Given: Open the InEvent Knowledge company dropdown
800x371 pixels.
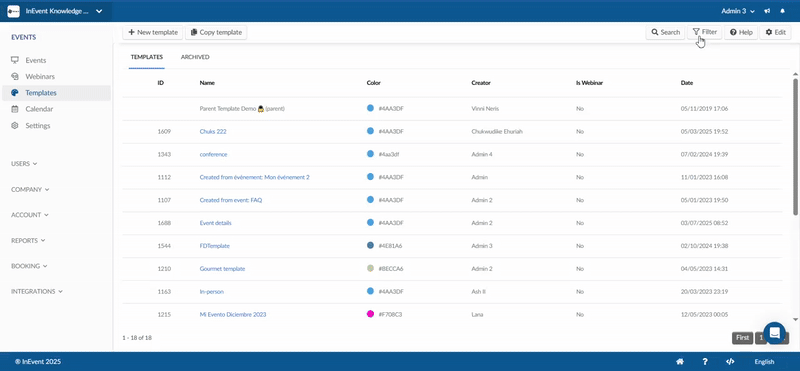Looking at the screenshot, I should pyautogui.click(x=55, y=11).
